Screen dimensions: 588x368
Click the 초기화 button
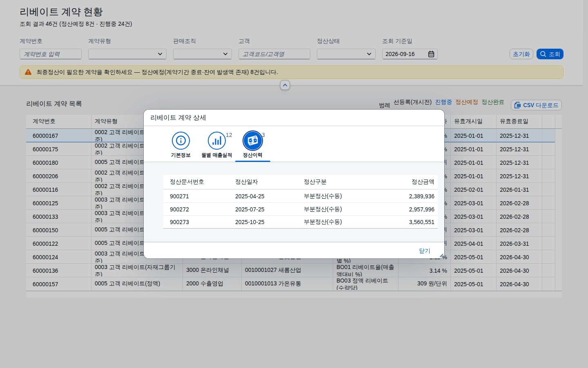point(521,54)
